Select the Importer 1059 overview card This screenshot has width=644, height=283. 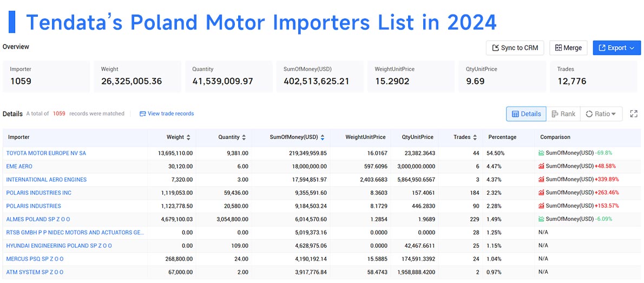point(47,76)
